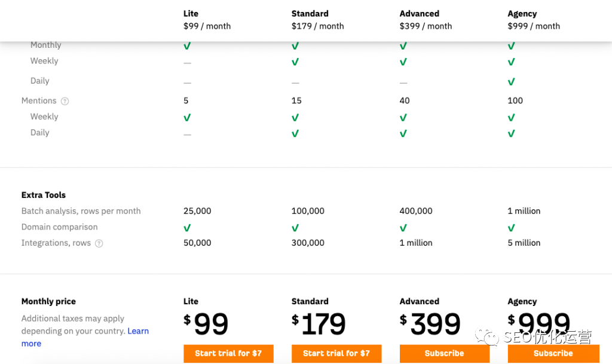The height and width of the screenshot is (364, 612).
Task: Click the help icon next to Mentions
Action: pos(65,101)
